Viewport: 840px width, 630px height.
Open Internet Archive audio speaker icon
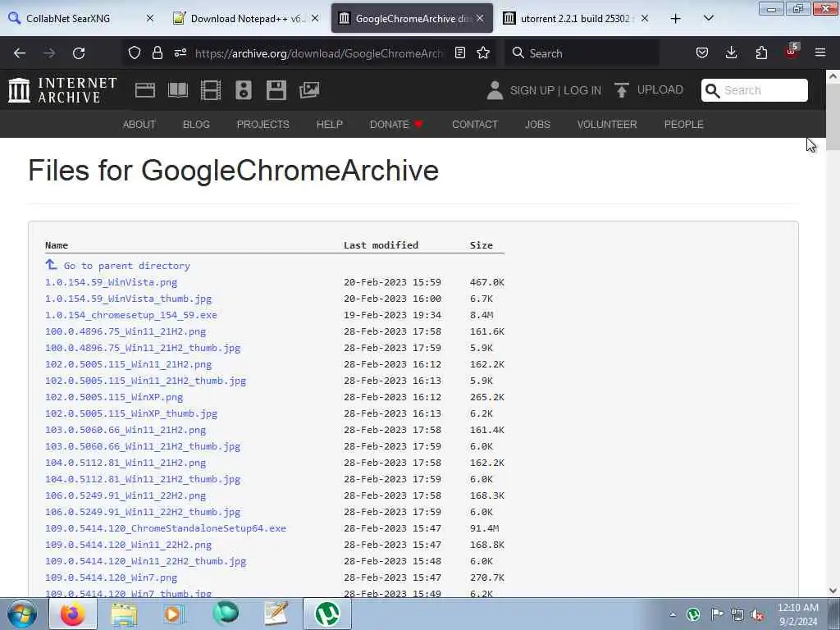pyautogui.click(x=244, y=90)
